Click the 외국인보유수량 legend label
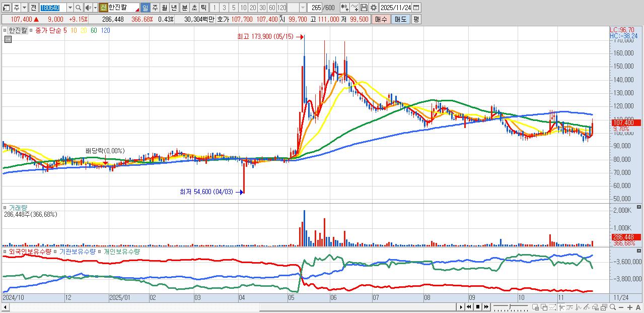This screenshot has width=644, height=313. (29, 251)
